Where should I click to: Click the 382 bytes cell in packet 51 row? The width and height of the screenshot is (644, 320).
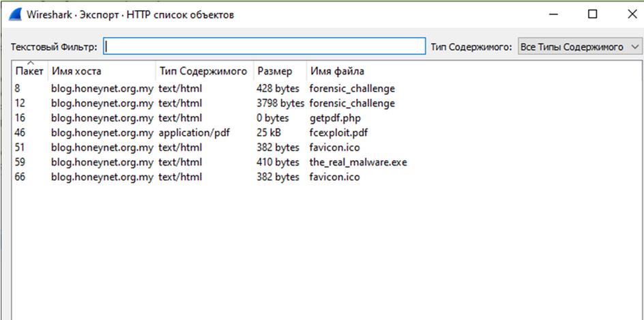pos(278,147)
